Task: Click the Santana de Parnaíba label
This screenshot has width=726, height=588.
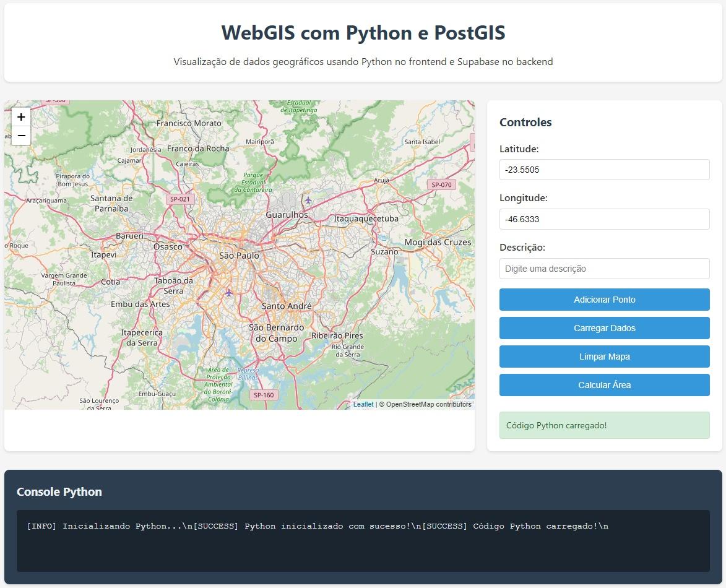Action: pos(111,203)
